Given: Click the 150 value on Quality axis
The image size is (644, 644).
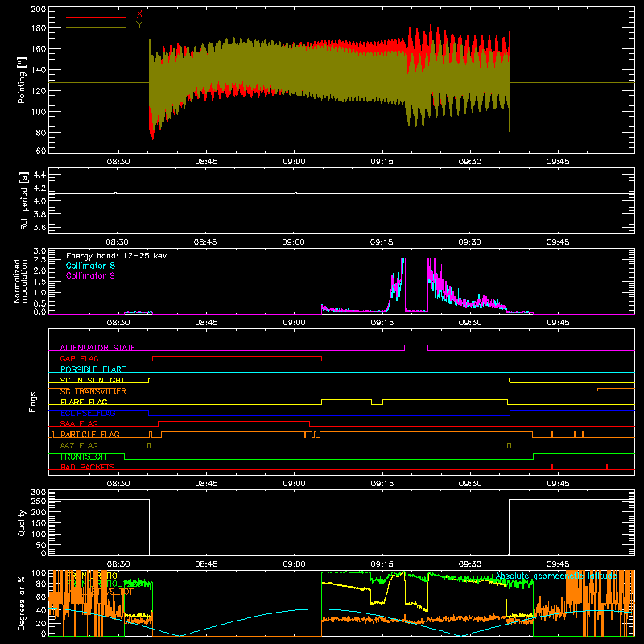Looking at the screenshot, I should (x=38, y=523).
